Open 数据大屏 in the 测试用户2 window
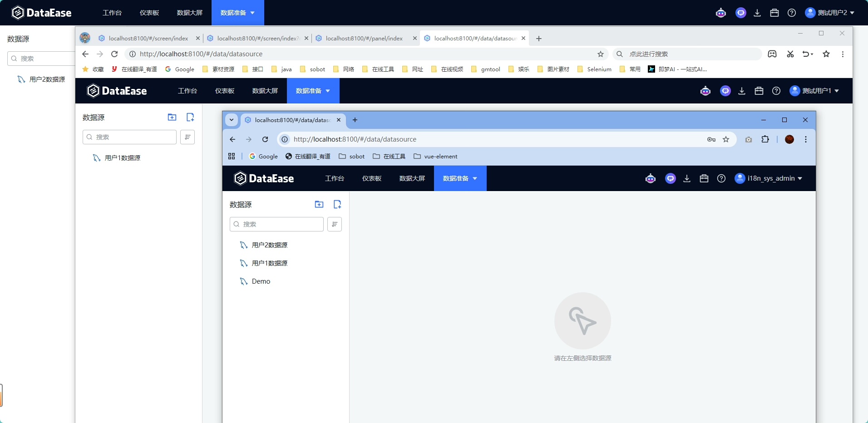The image size is (868, 423). coord(190,13)
